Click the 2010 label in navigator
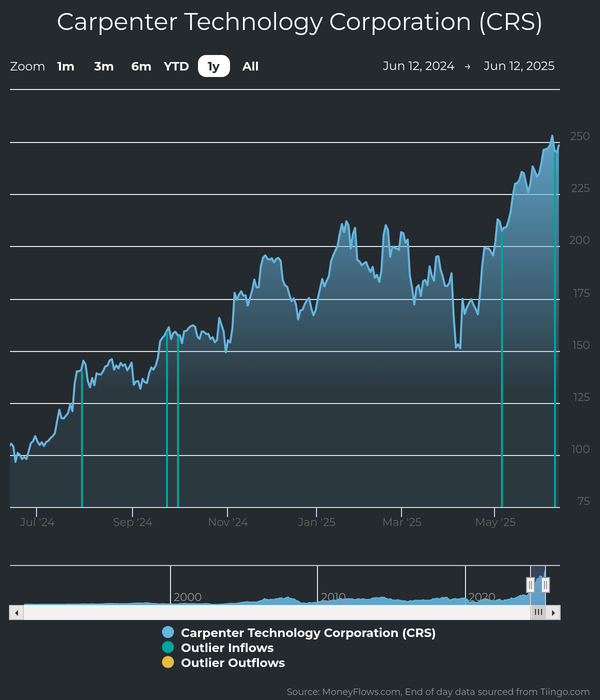This screenshot has height=700, width=600. tap(333, 597)
